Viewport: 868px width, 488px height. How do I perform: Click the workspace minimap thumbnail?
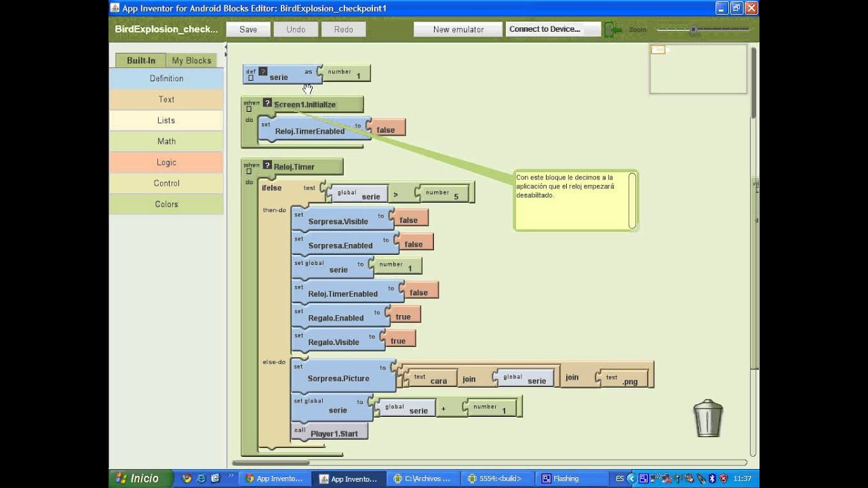(x=698, y=69)
